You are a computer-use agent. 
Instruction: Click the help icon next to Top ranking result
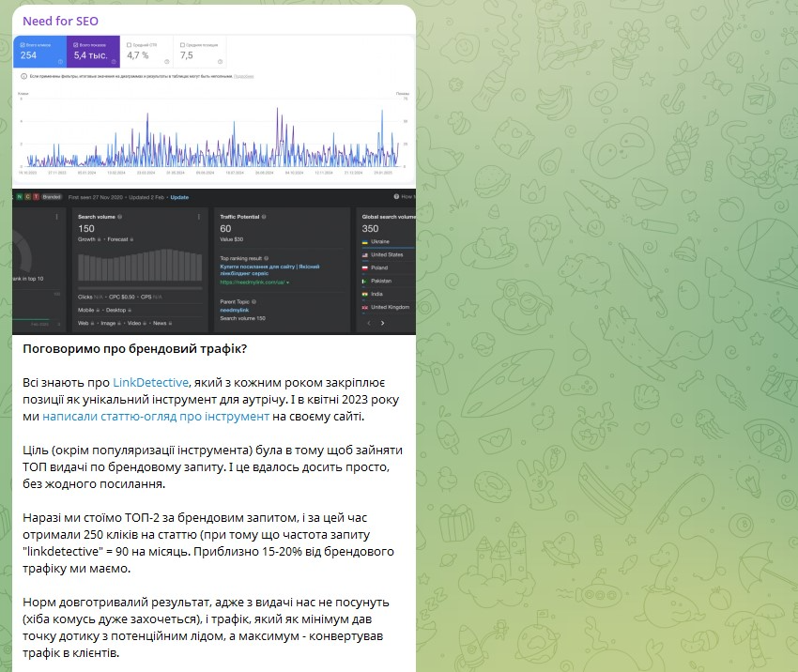pyautogui.click(x=267, y=258)
